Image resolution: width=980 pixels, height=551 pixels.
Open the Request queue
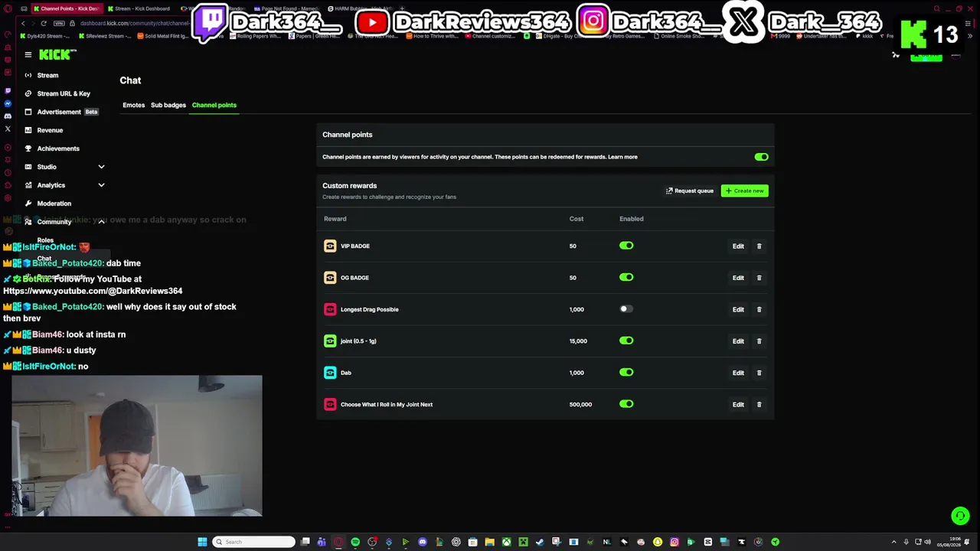click(x=690, y=191)
